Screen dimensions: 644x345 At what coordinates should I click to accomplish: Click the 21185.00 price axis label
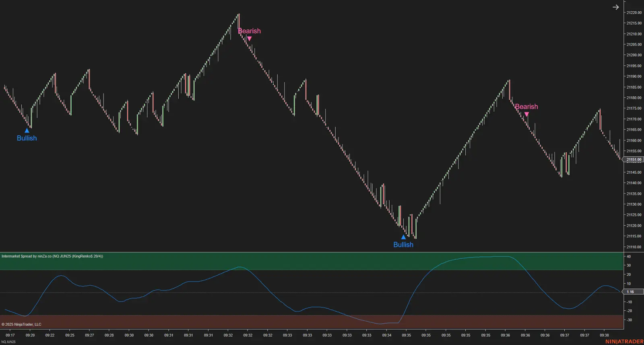click(634, 87)
